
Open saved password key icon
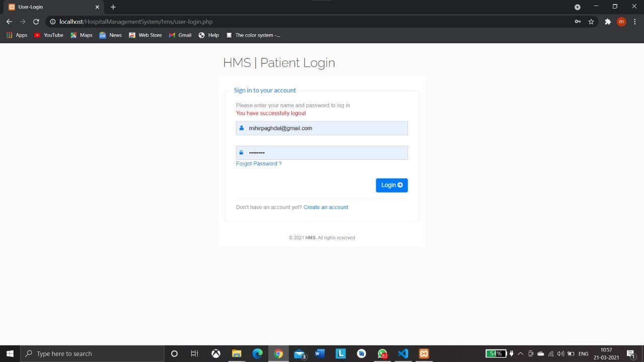pyautogui.click(x=578, y=22)
